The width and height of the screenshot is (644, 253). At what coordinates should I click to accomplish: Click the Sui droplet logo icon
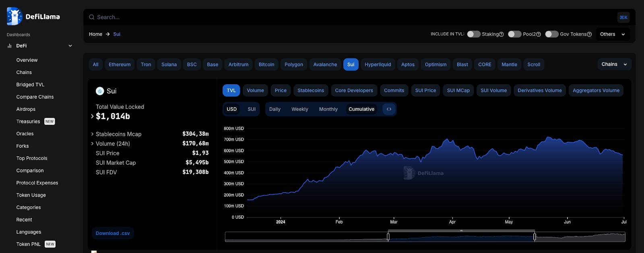tap(100, 91)
